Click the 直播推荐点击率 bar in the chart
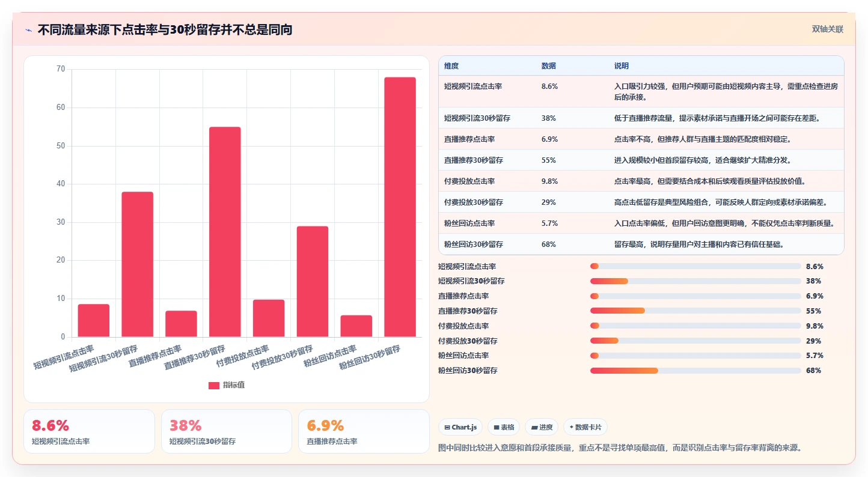This screenshot has height=477, width=868. [181, 324]
